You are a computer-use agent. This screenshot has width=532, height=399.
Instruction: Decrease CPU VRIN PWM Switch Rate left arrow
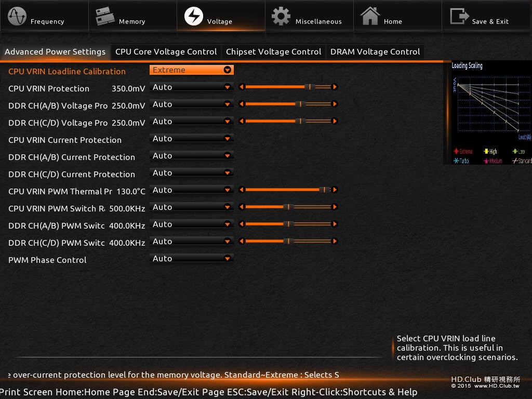point(242,207)
